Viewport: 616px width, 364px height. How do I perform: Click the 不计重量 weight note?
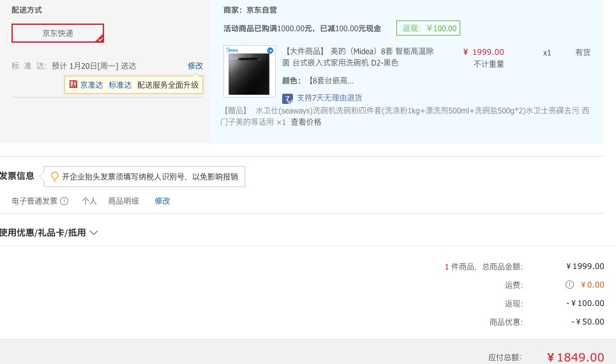pyautogui.click(x=489, y=64)
